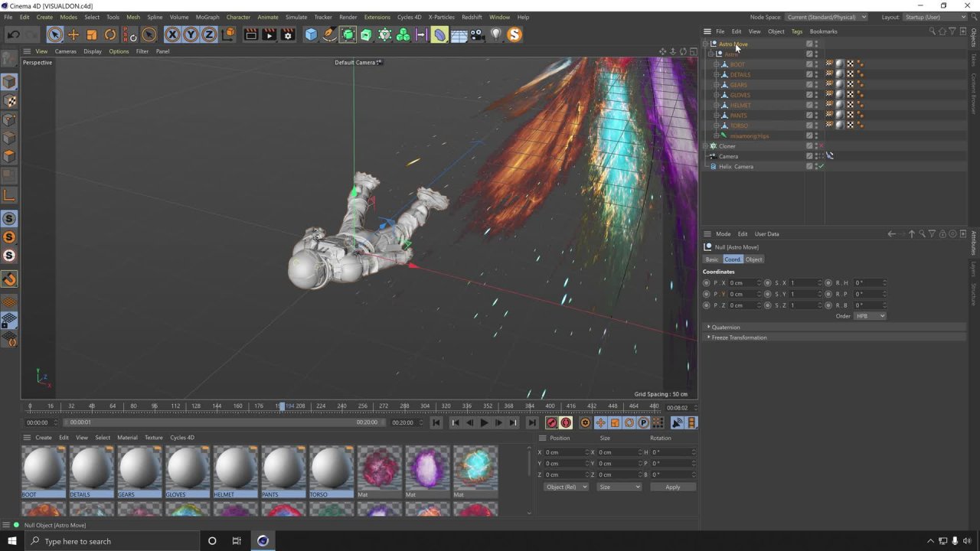Select the Rotate tool in the toolbar
The width and height of the screenshot is (980, 551).
(x=110, y=34)
